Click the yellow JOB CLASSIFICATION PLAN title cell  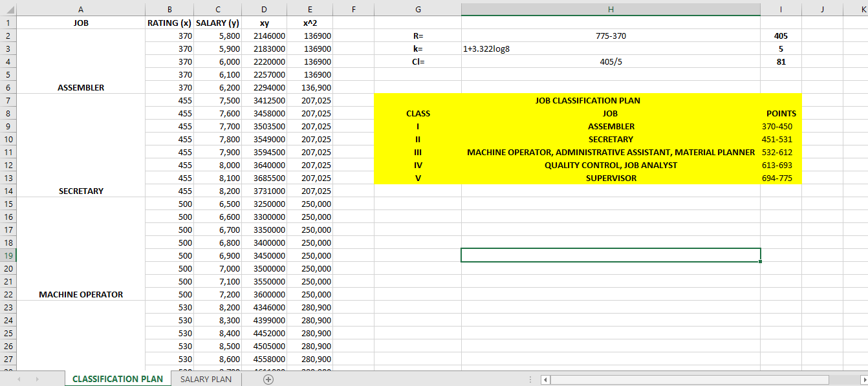point(587,100)
